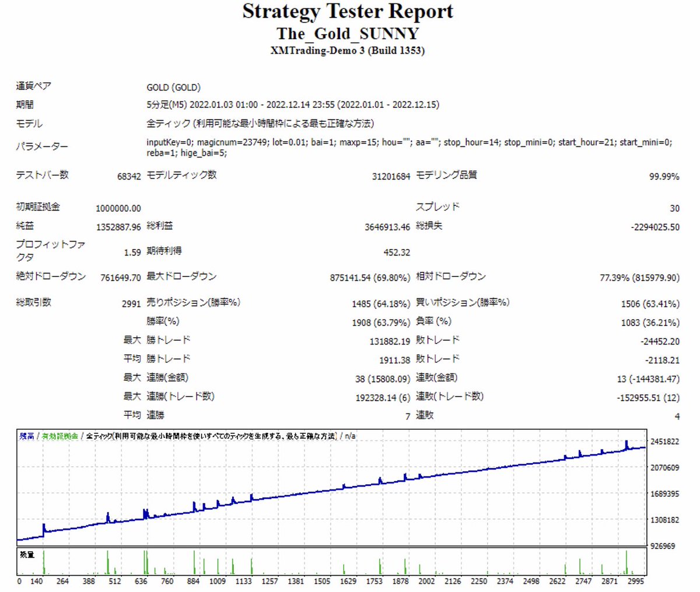Click x-axis trade number 1505
Image resolution: width=700 pixels, height=592 pixels.
(x=322, y=581)
